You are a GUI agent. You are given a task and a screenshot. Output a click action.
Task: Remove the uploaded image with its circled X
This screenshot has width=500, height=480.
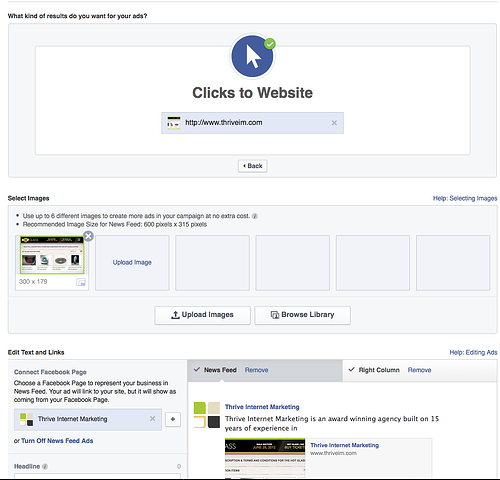tap(88, 236)
